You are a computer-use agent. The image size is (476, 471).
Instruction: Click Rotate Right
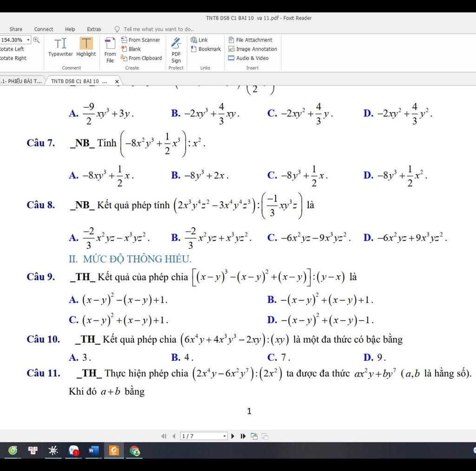pos(13,58)
